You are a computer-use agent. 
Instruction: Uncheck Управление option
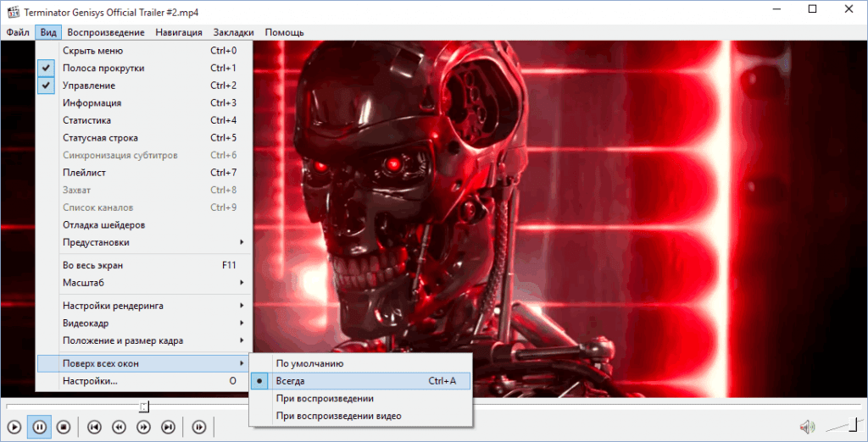click(144, 86)
